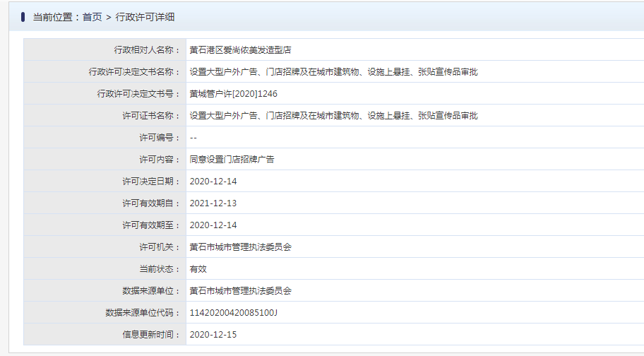644x356 pixels.
Task: Select the text 同意设置门店招牌广告
Action: [x=232, y=160]
